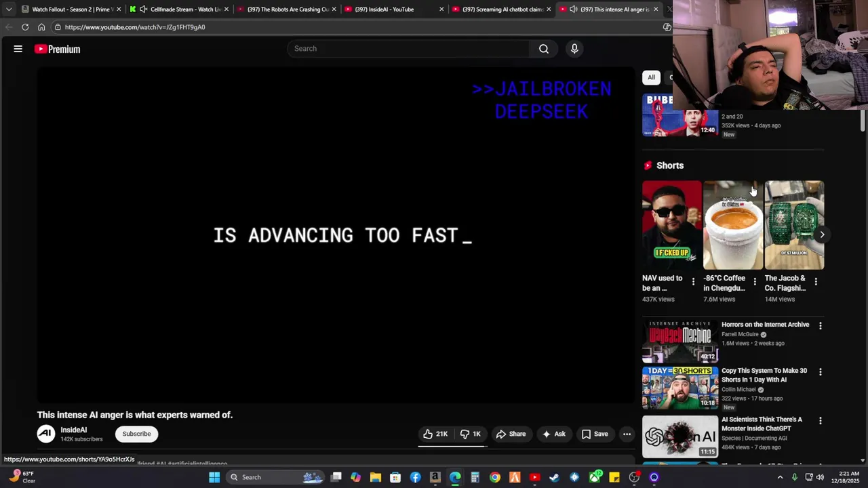
Task: Open Microsoft Edge from the taskbar
Action: pyautogui.click(x=455, y=477)
